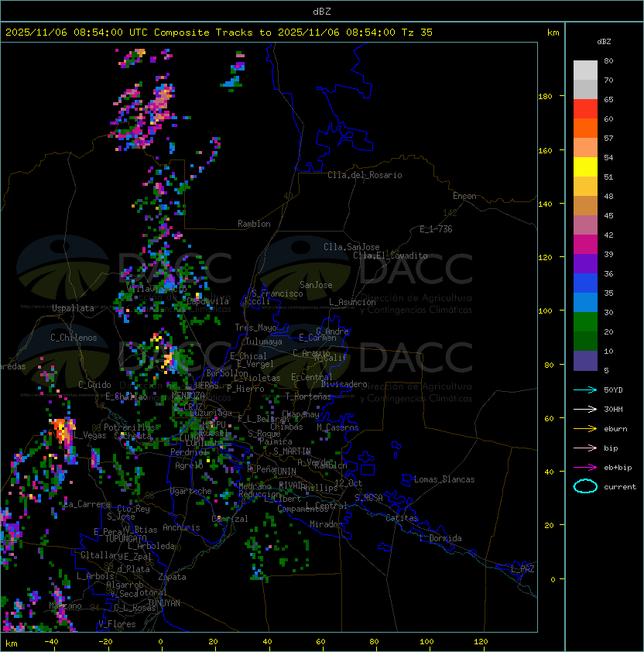
Task: Click the 180 km tick label
Action: 545,97
